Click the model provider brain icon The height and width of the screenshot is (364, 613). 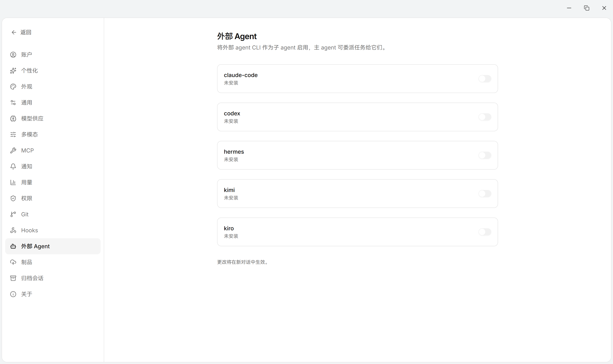tap(13, 119)
